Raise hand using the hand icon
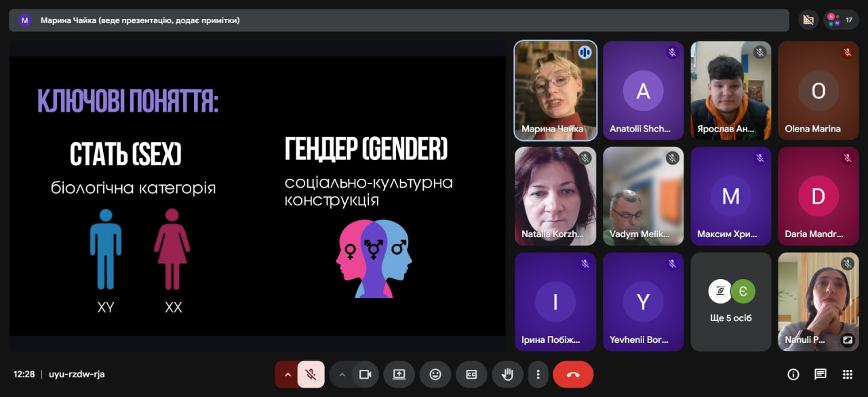The image size is (868, 397). pos(507,375)
